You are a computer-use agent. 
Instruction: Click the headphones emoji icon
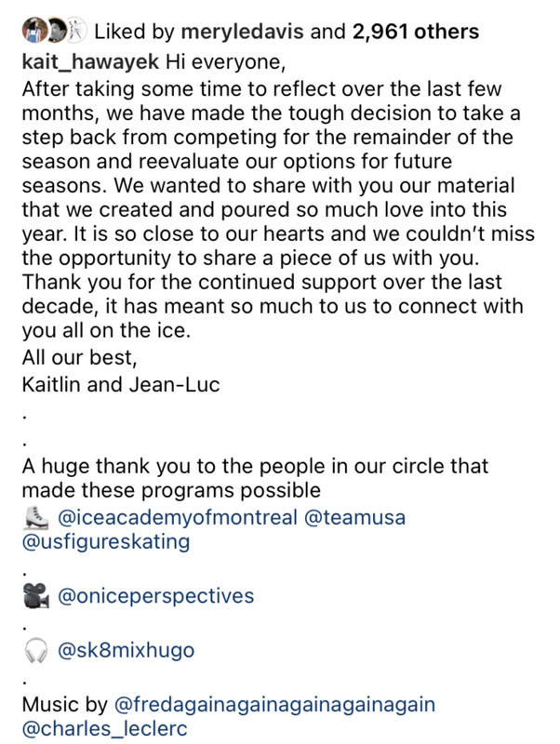(36, 650)
